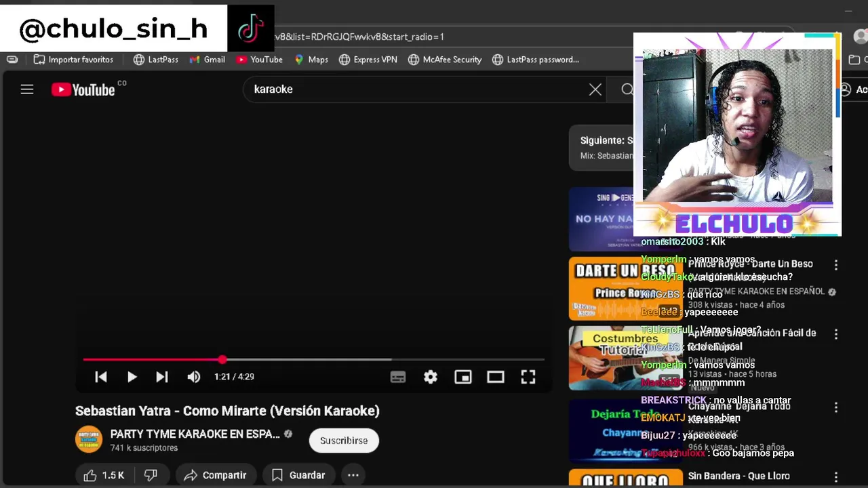This screenshot has height=488, width=868.
Task: Open PARTY TYME KARAOKE channel avatar
Action: (88, 440)
